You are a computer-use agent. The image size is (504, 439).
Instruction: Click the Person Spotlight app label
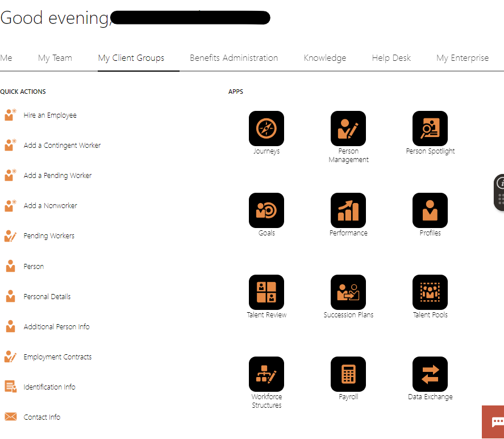click(430, 151)
